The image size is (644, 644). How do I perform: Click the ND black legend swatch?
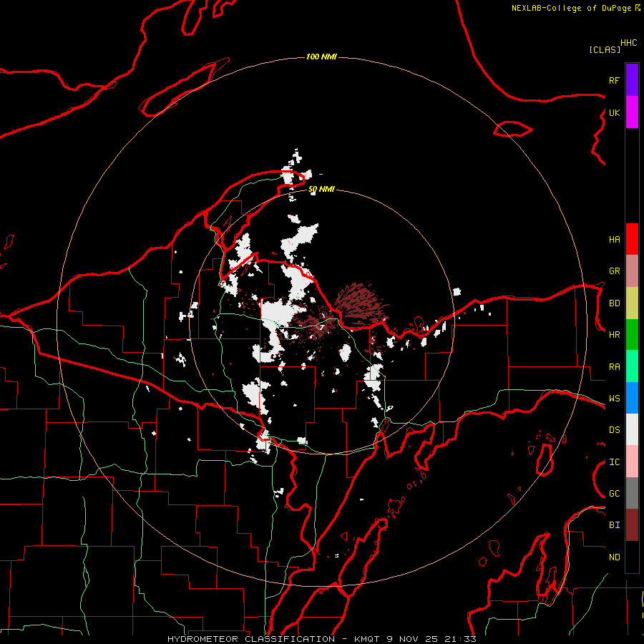[x=632, y=557]
